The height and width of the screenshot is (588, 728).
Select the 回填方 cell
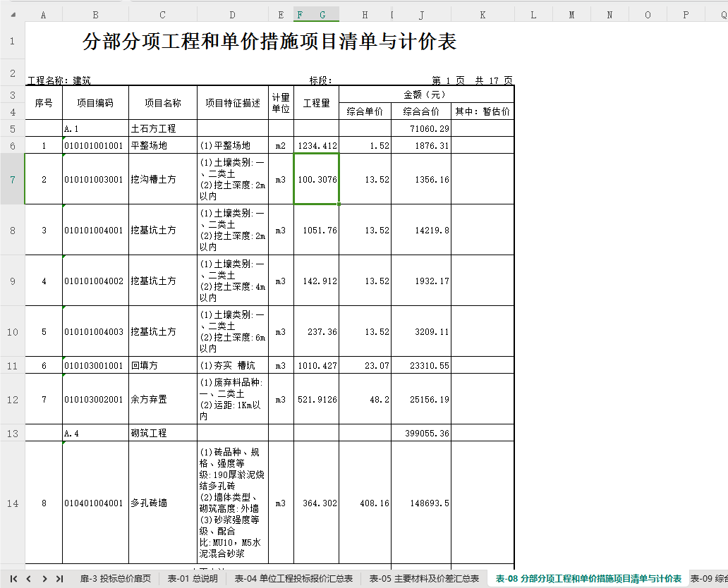[x=163, y=365]
